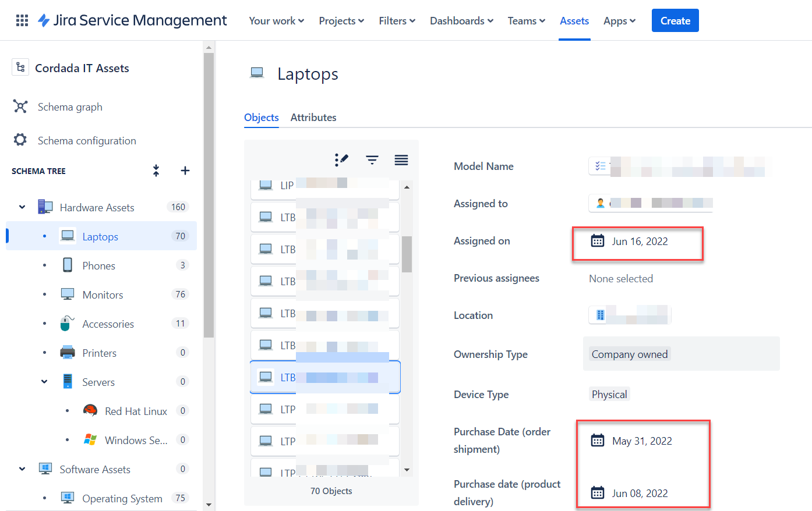This screenshot has height=511, width=812.
Task: Click the Purchase Date calendar icon
Action: point(598,441)
